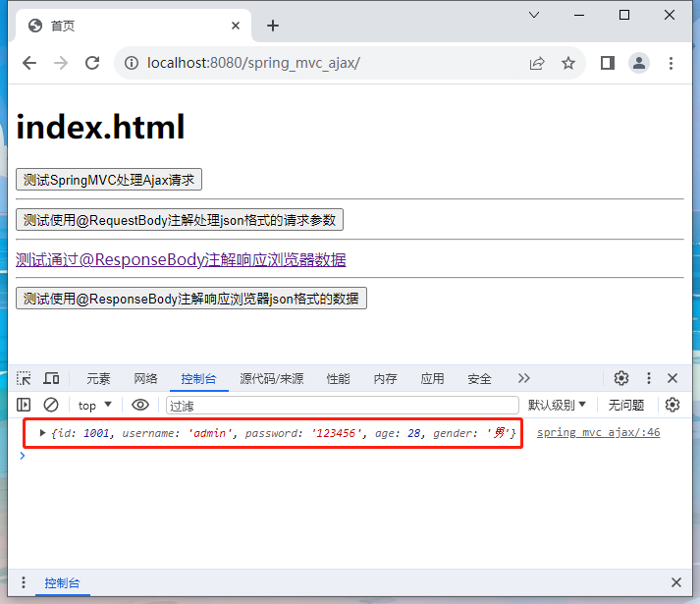Close the bottom drawer
Viewport: 700px width, 604px height.
click(x=675, y=582)
